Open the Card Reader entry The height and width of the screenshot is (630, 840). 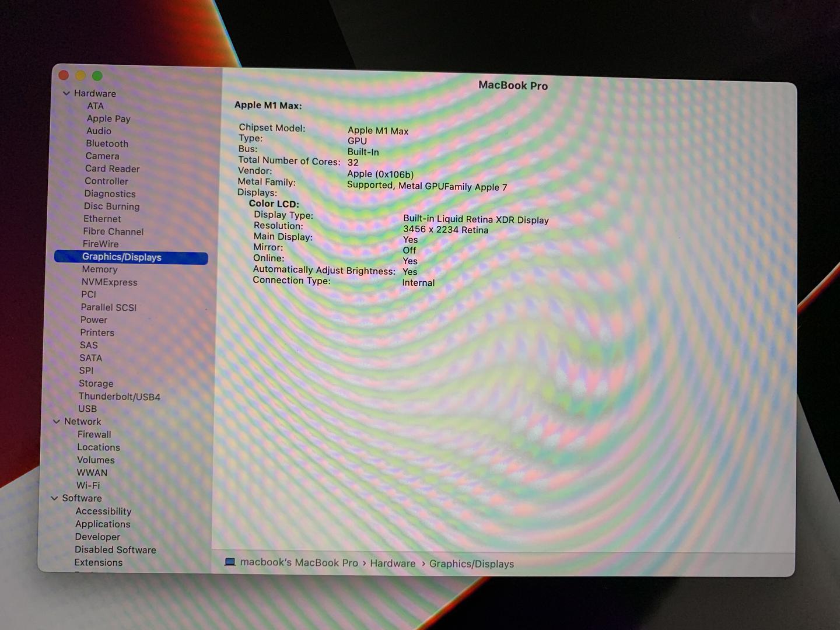pyautogui.click(x=113, y=169)
